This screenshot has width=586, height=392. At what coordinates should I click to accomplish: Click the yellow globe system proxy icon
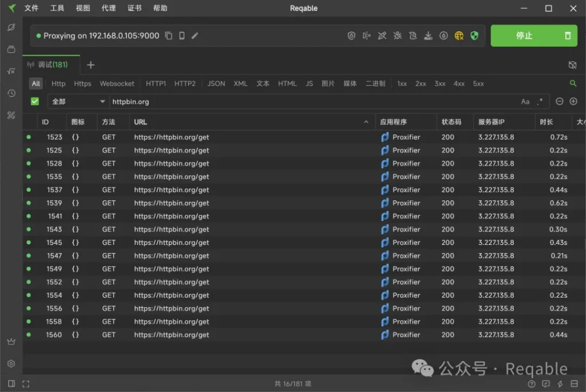tap(459, 35)
